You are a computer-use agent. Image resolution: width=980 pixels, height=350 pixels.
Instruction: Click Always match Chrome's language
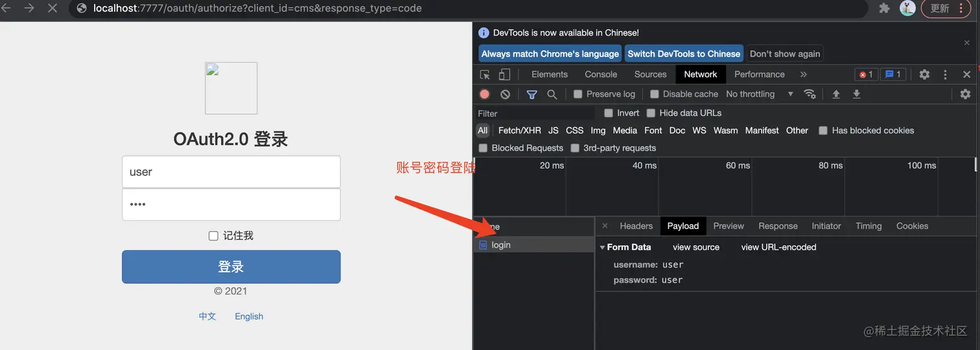tap(550, 54)
